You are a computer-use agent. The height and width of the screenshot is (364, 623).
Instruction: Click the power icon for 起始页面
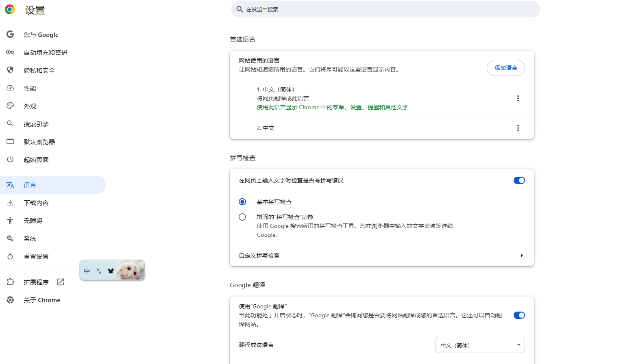coord(10,159)
